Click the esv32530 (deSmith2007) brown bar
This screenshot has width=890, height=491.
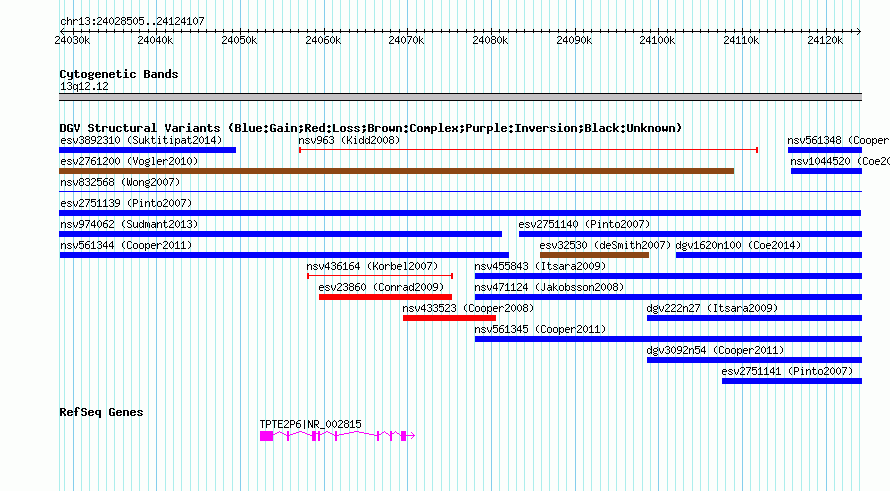point(594,255)
